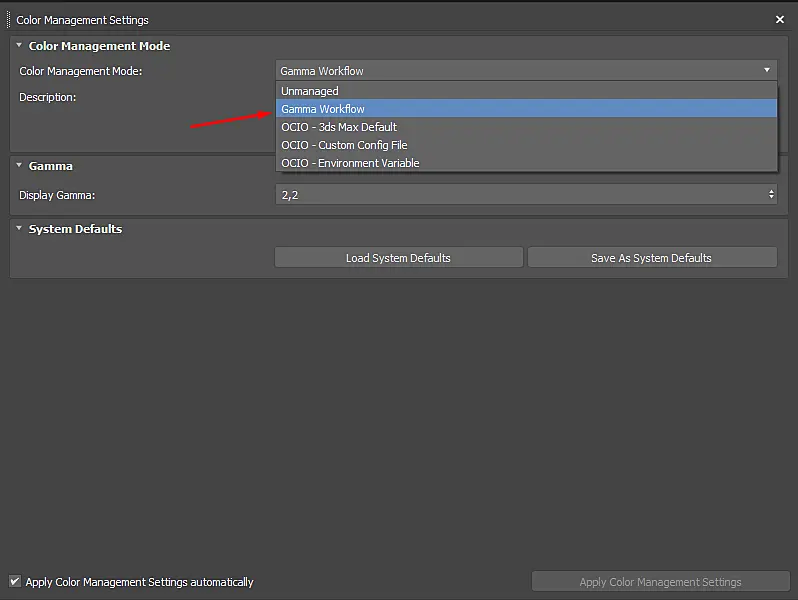Decrease Display Gamma with down spinner
Screen dimensions: 798x600
(x=771, y=197)
